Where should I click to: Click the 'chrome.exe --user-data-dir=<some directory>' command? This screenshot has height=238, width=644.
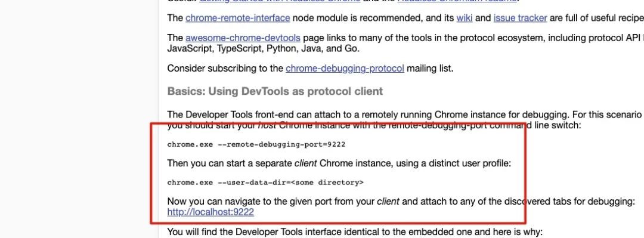click(x=265, y=183)
